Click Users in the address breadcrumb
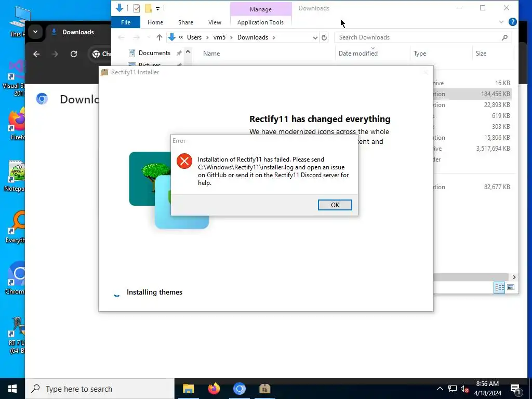 194,37
